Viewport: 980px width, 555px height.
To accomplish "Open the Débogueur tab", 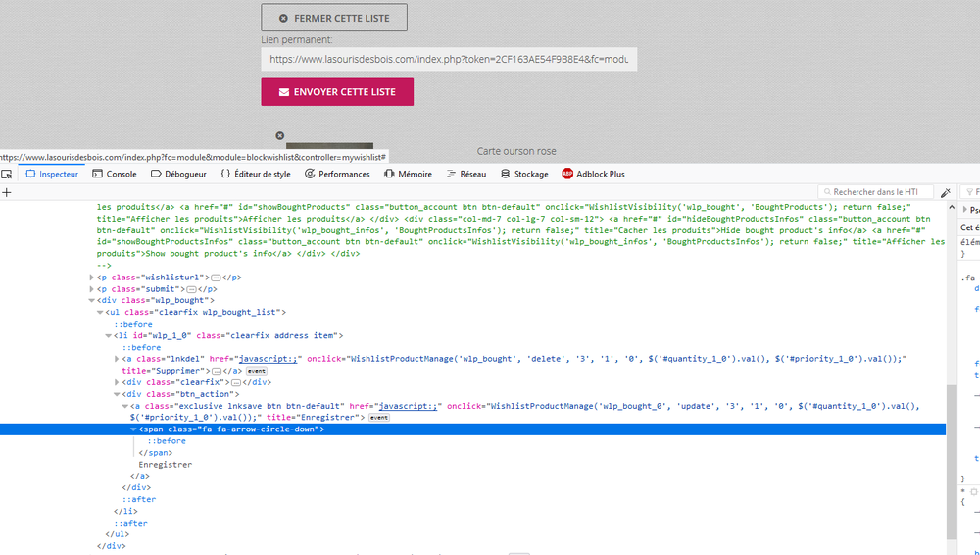I will click(x=178, y=174).
